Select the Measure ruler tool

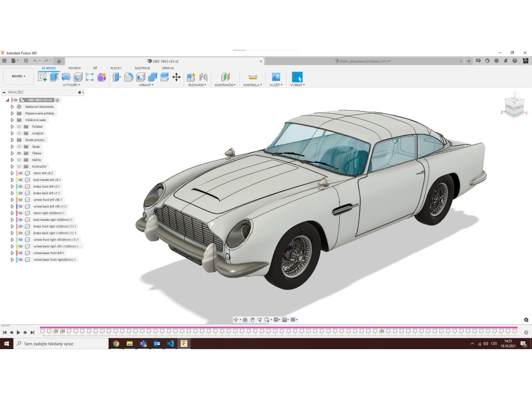(253, 77)
